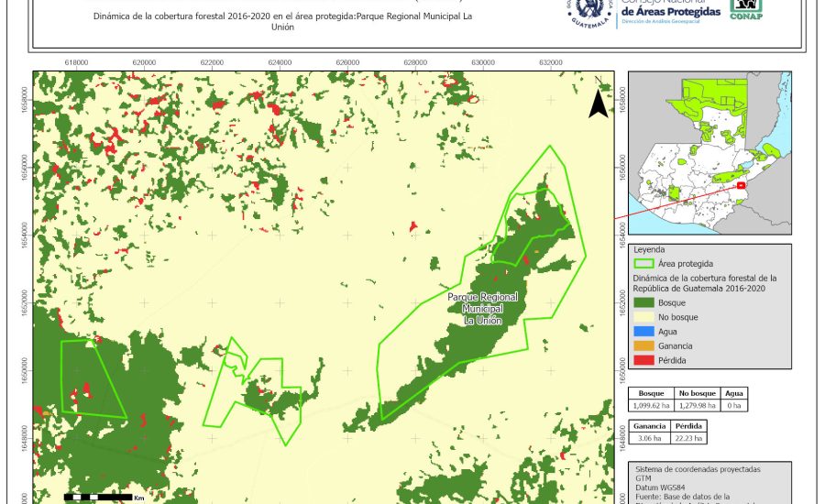Screen dimensions: 825x504
Task: Click the Bosque 1,099.62 ha table cell
Action: 651,406
